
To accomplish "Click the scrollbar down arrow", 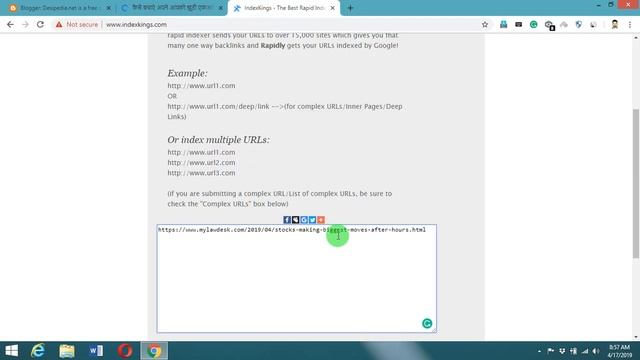I will point(636,337).
